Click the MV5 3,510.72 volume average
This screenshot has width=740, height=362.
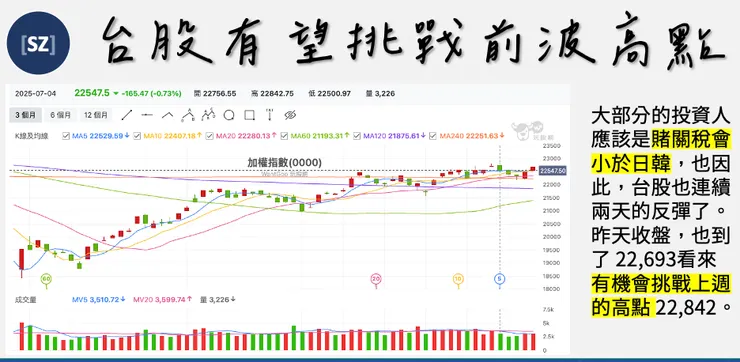coord(99,299)
